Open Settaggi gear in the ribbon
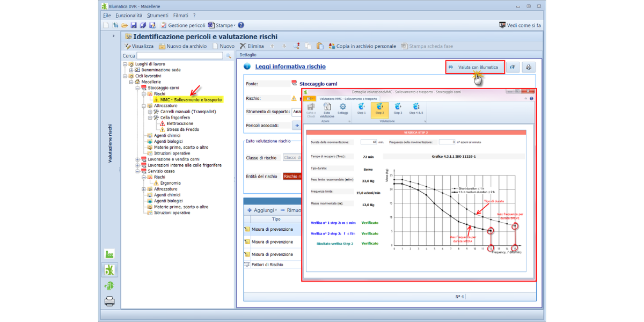Image resolution: width=644 pixels, height=322 pixels. 342,108
